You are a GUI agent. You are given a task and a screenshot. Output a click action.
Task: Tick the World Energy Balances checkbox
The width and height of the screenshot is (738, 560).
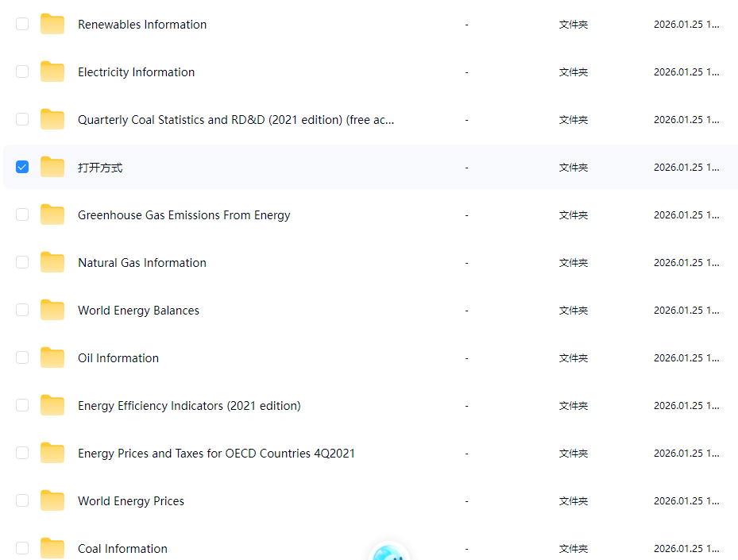(x=22, y=310)
